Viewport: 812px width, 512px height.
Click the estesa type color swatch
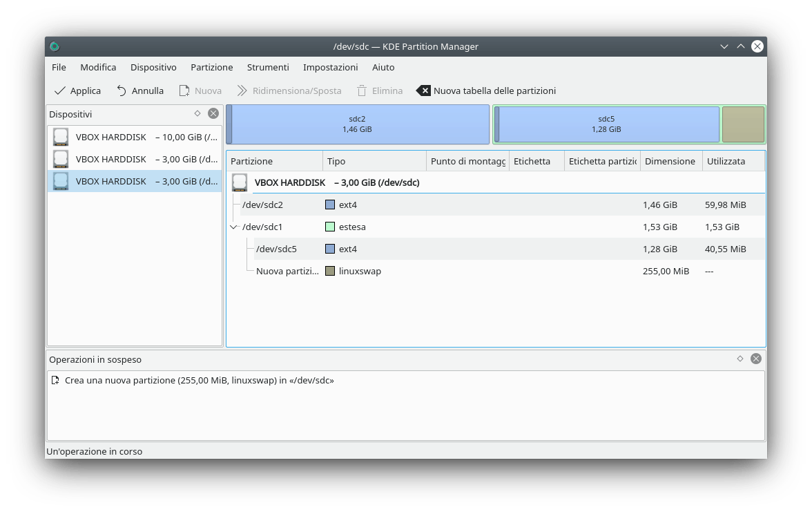(x=330, y=227)
